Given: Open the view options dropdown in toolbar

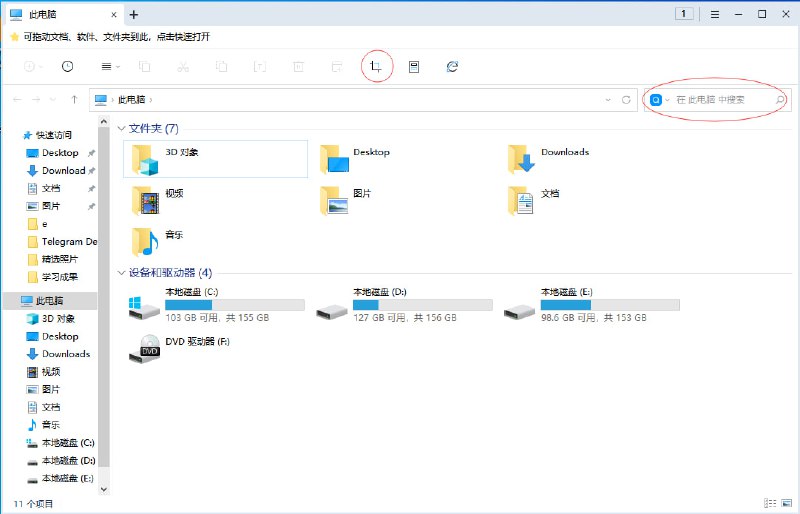Looking at the screenshot, I should (110, 66).
